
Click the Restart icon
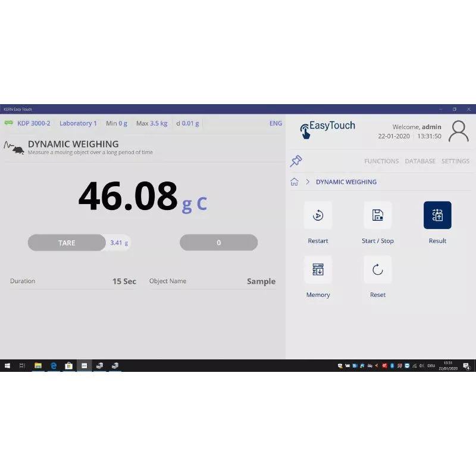click(318, 215)
